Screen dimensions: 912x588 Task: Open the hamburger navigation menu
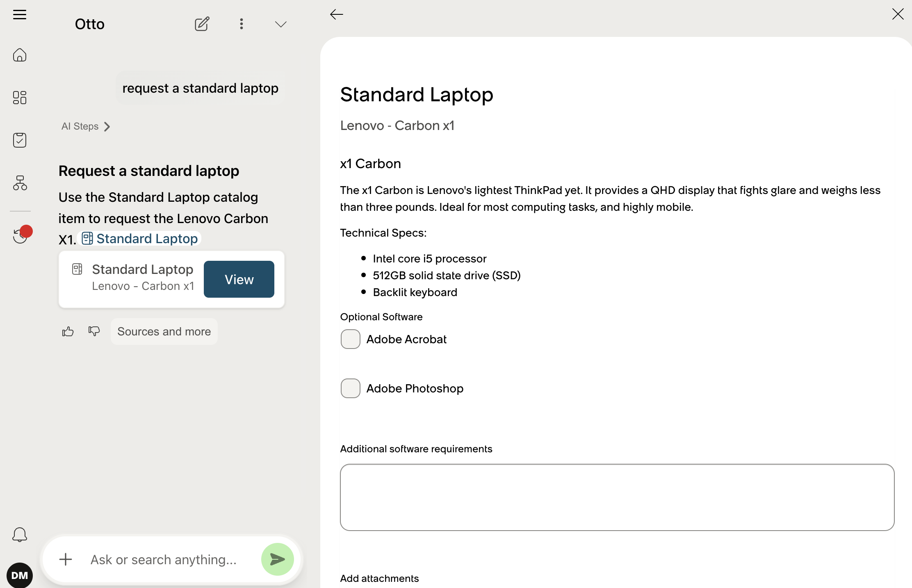pos(20,15)
